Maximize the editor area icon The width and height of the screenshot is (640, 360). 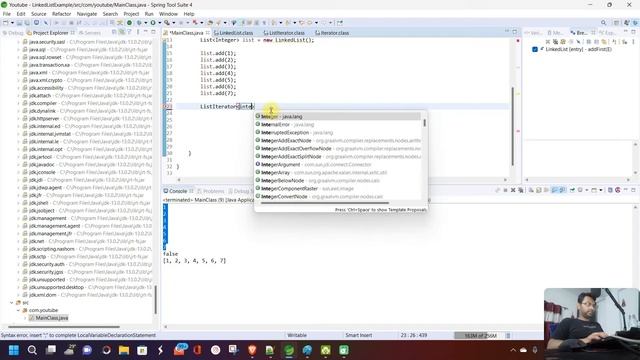point(515,32)
